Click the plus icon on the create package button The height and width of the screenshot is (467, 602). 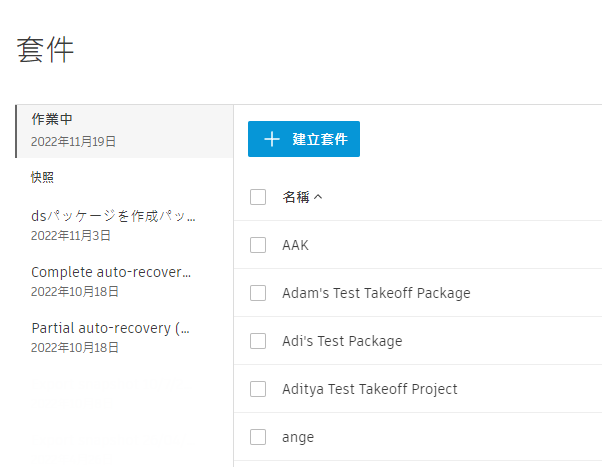(x=272, y=139)
